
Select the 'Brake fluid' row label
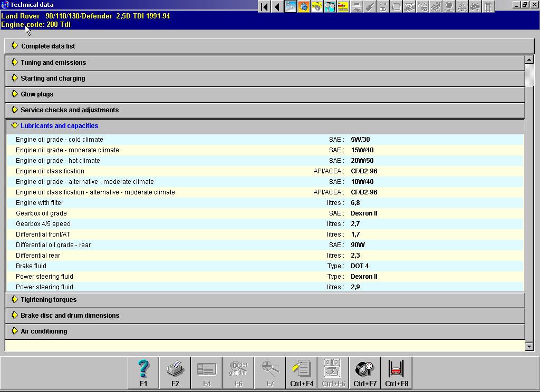click(31, 266)
